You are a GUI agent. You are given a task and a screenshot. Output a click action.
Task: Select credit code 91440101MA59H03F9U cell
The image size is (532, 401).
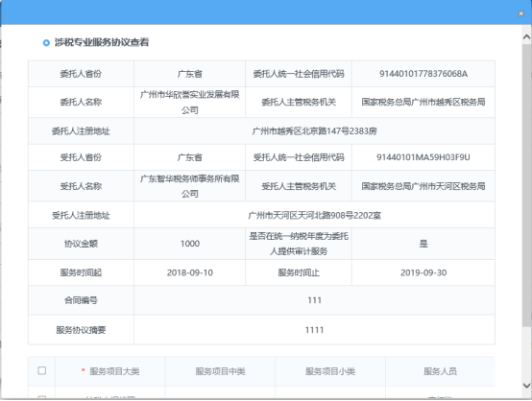coord(423,157)
